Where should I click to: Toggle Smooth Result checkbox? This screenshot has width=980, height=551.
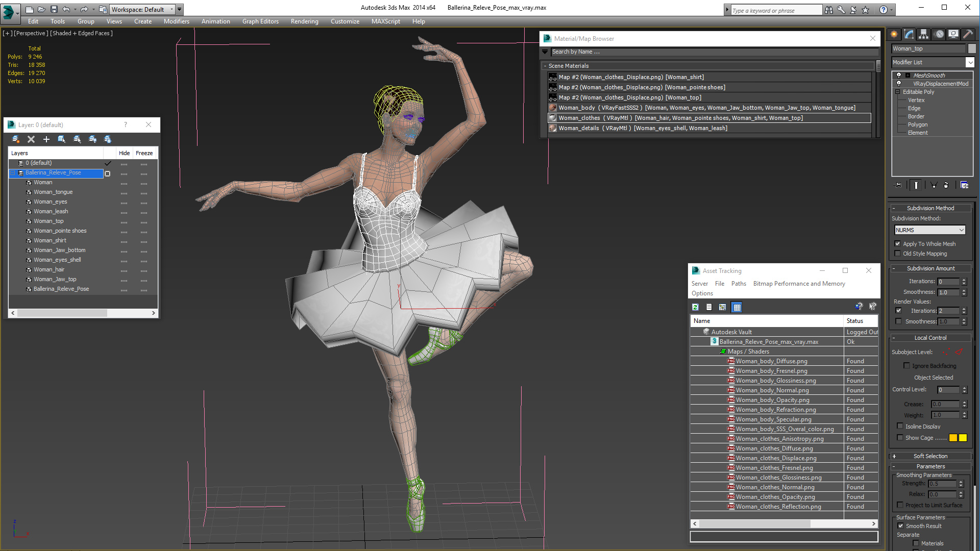[x=901, y=526]
